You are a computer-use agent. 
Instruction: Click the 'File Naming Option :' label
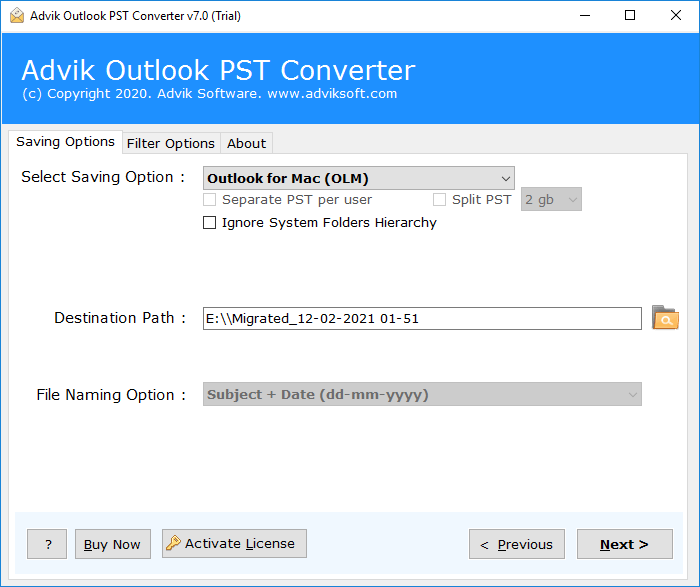tap(111, 395)
